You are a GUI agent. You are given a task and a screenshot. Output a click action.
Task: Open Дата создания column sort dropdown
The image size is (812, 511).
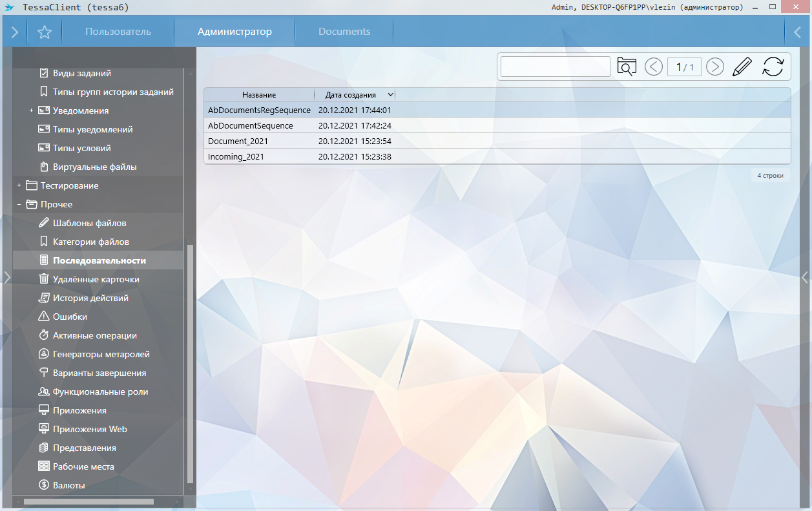pyautogui.click(x=390, y=95)
